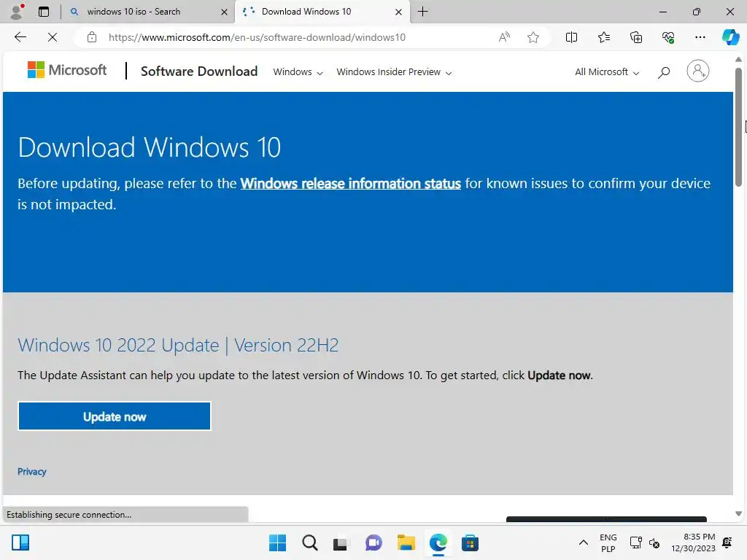The height and width of the screenshot is (560, 747).
Task: Click the scrollbar up arrow
Action: pos(738,60)
